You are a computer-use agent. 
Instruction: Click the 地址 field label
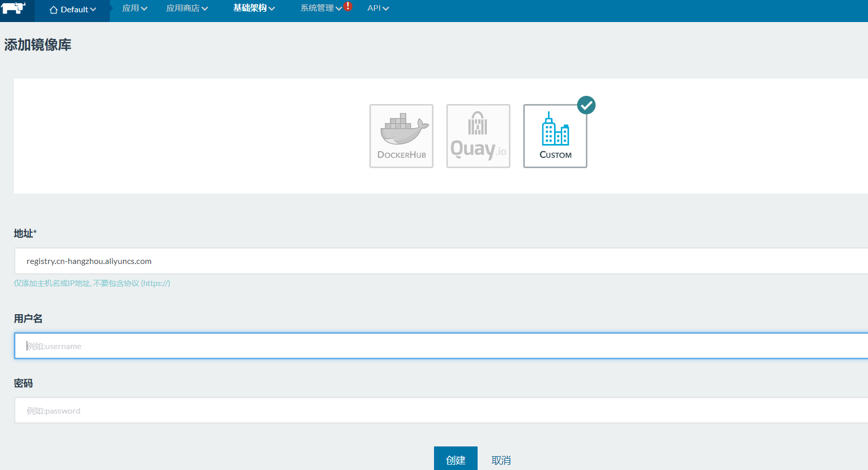(x=25, y=234)
